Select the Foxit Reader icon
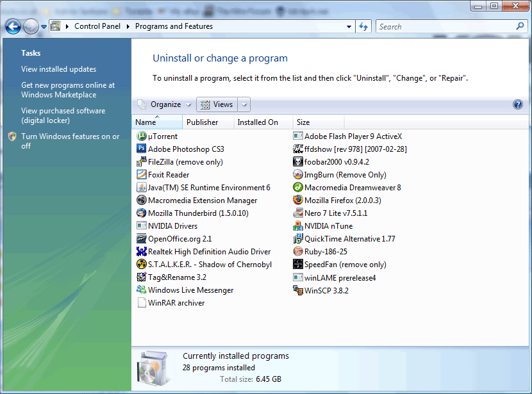This screenshot has height=394, width=532. coord(141,175)
